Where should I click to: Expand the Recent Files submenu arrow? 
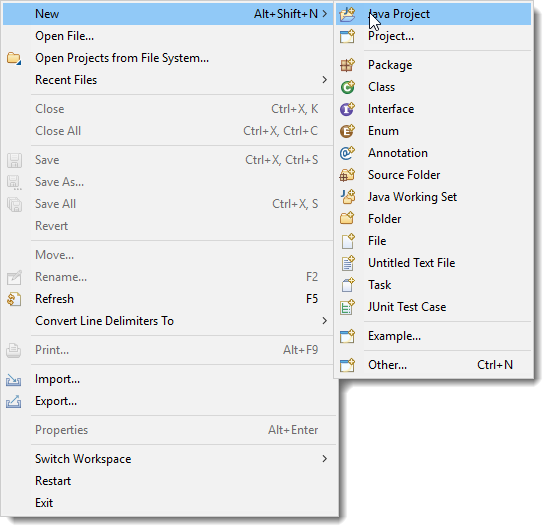click(x=325, y=80)
